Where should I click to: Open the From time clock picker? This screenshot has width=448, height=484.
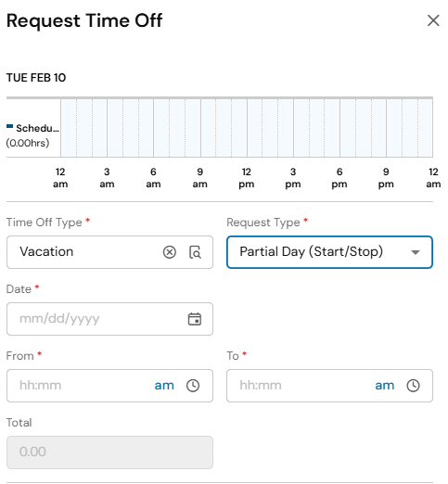tap(193, 386)
